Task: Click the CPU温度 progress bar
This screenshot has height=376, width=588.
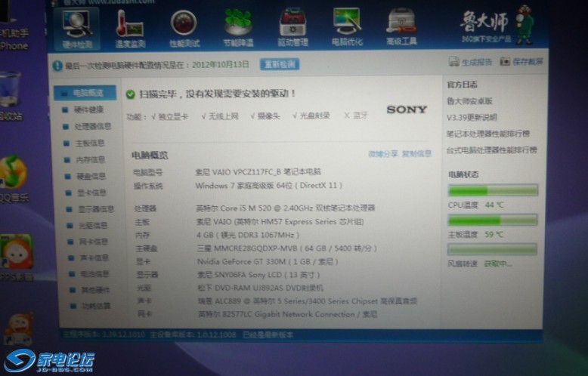Action: click(x=493, y=190)
